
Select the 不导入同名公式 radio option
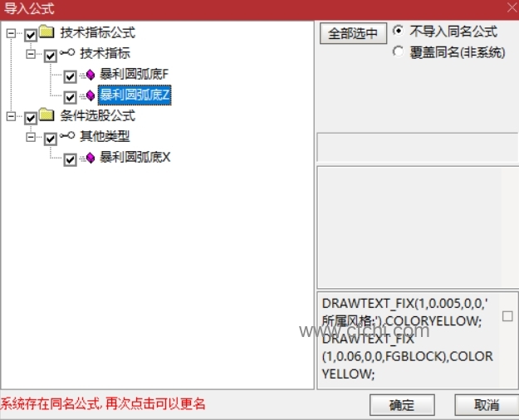(399, 31)
